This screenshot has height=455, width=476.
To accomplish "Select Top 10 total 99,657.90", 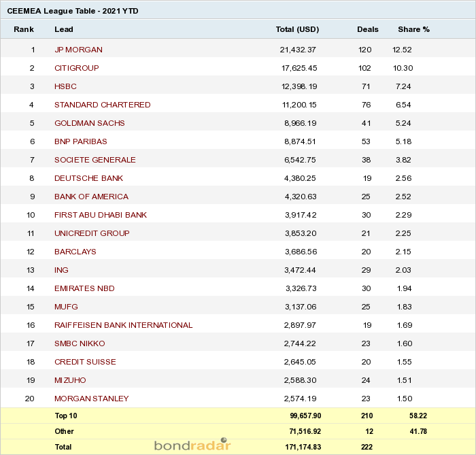I will click(x=305, y=416).
